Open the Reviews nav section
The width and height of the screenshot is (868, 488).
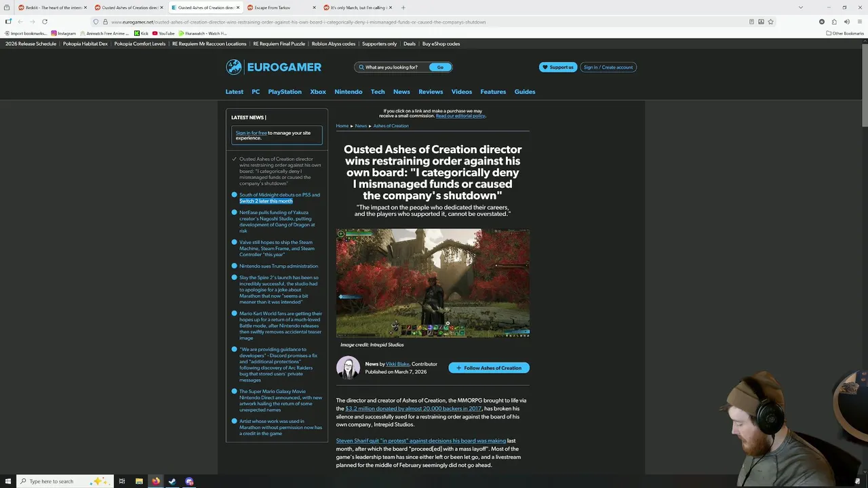click(431, 91)
